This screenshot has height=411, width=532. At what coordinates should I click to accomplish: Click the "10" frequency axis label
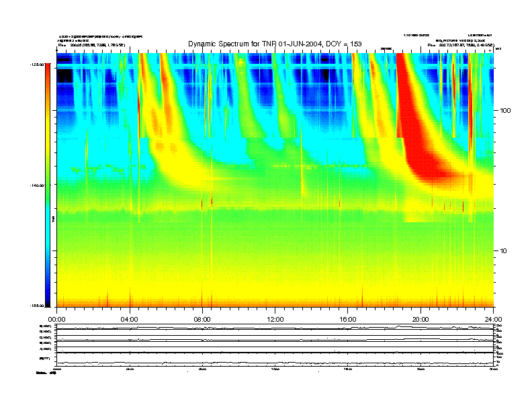tap(503, 251)
